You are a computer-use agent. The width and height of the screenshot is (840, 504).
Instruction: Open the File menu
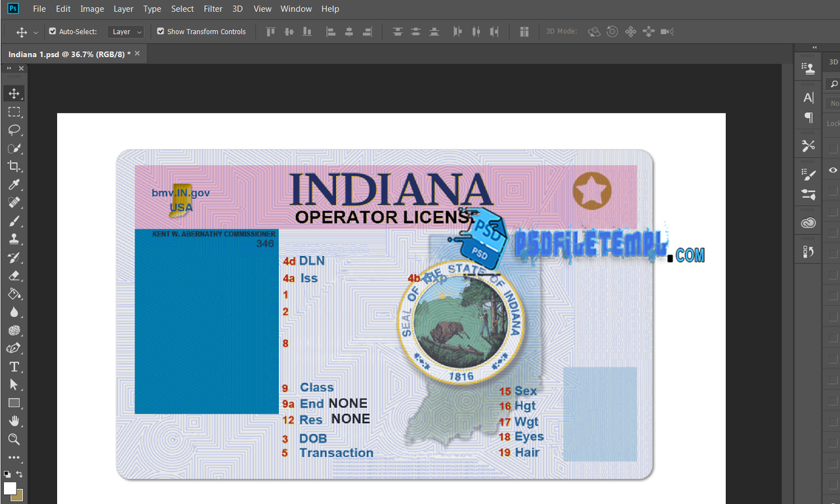(39, 9)
